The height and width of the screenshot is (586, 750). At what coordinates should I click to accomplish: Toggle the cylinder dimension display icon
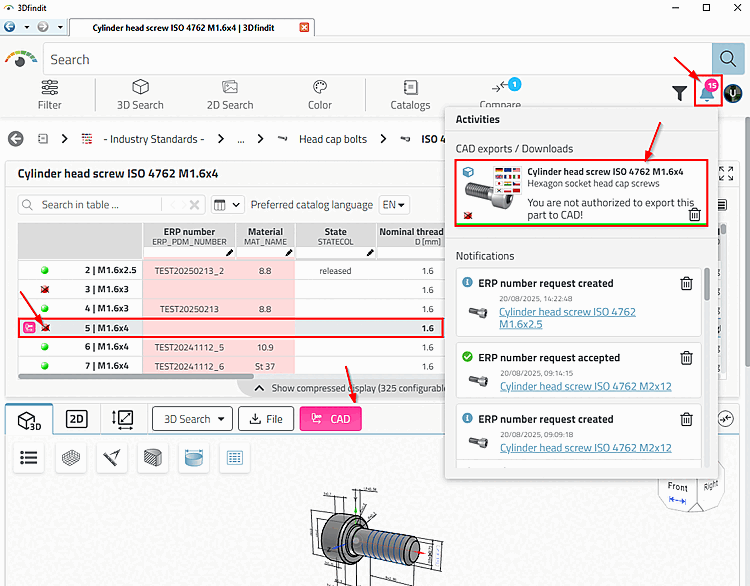point(194,458)
